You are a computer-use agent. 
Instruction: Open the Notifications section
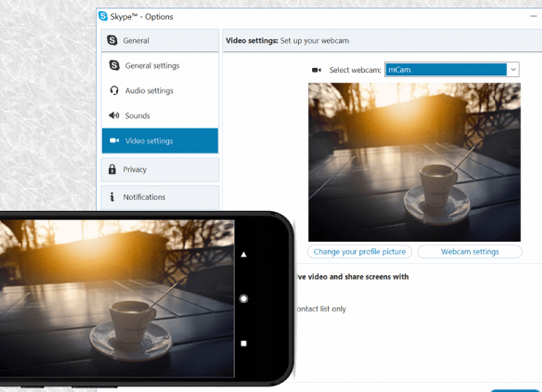click(160, 197)
